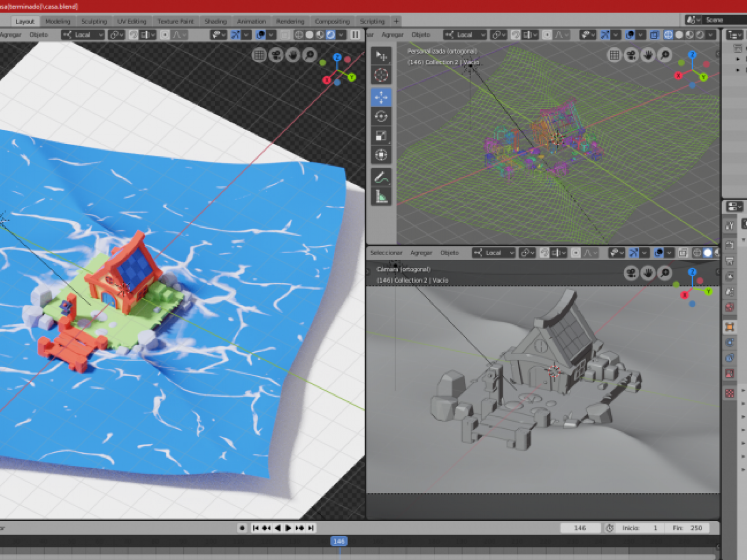This screenshot has height=560, width=747.
Task: Toggle camera view in top-right wireframe viewport
Action: click(631, 55)
